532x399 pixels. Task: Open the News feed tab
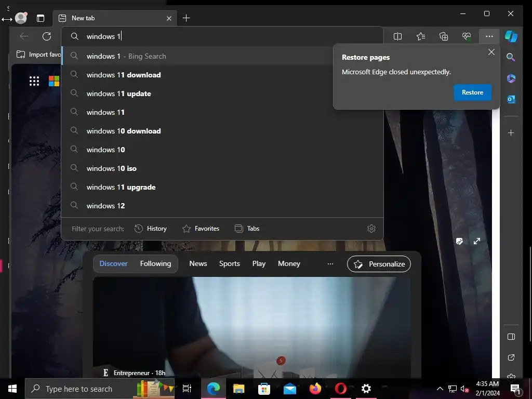(198, 263)
